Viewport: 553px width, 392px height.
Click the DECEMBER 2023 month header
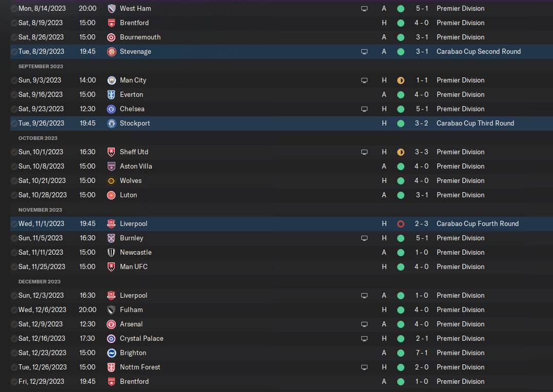(x=39, y=282)
